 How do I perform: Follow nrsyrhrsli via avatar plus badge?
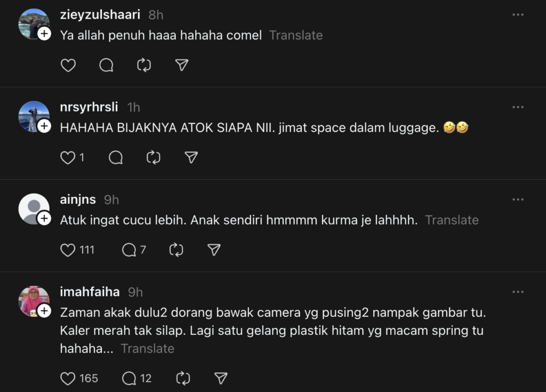coord(44,126)
